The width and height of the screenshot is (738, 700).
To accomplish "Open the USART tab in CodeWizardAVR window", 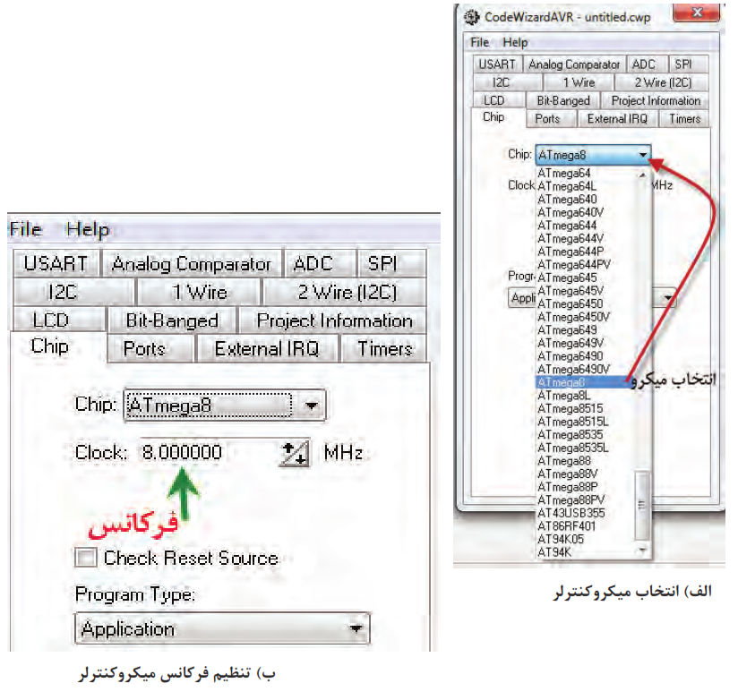I will coord(497,64).
